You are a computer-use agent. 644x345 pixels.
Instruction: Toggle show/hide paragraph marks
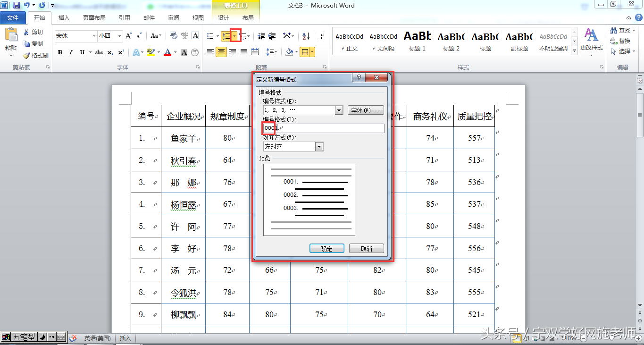(x=322, y=36)
